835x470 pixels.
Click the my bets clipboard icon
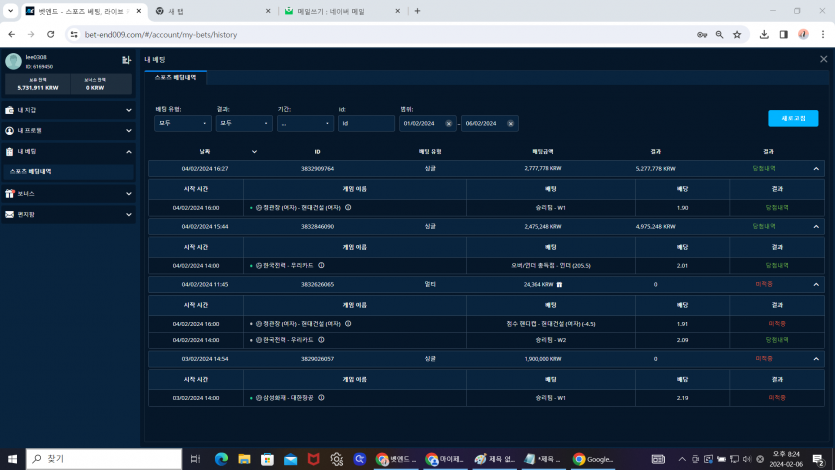9,152
